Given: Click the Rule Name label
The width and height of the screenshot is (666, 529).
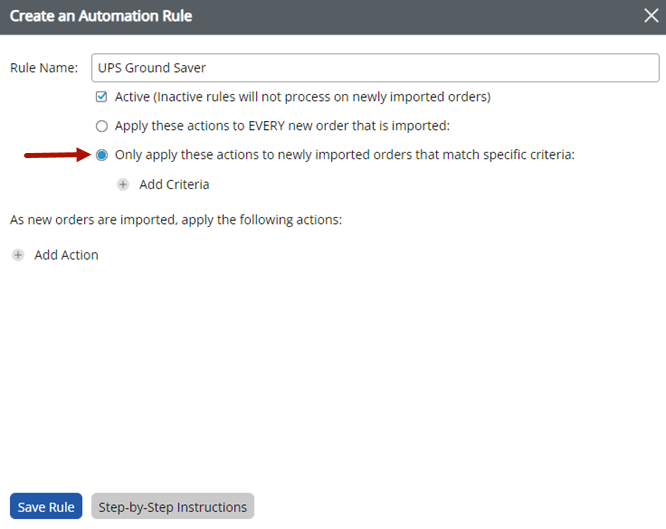Looking at the screenshot, I should click(x=44, y=68).
